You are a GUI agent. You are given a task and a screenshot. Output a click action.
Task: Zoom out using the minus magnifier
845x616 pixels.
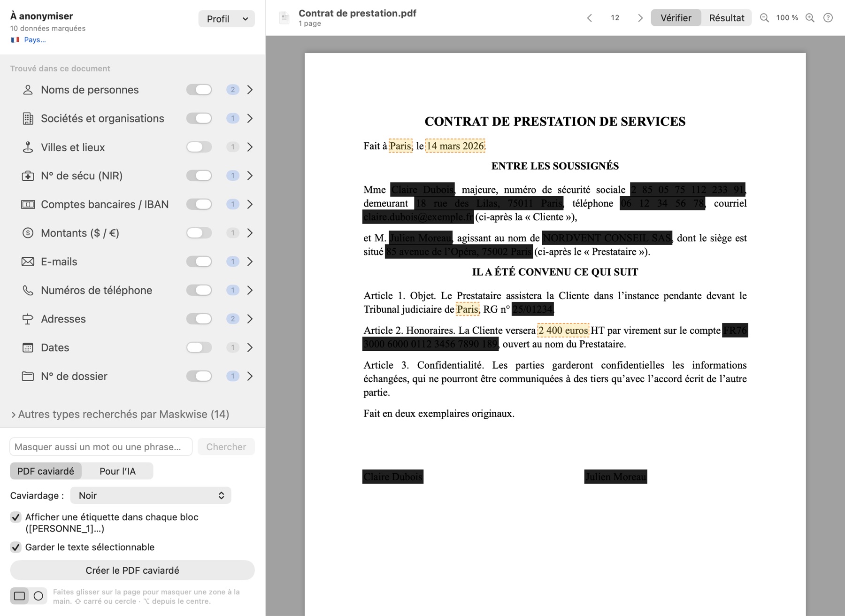point(764,18)
